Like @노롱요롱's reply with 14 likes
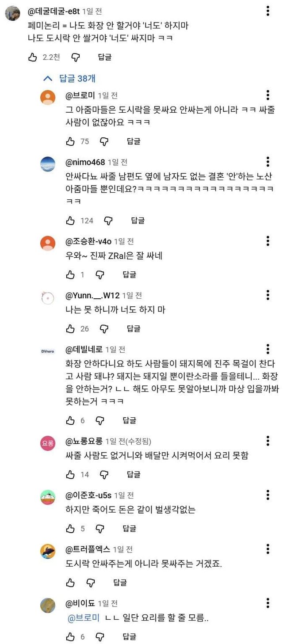The image size is (283, 644). point(70,474)
